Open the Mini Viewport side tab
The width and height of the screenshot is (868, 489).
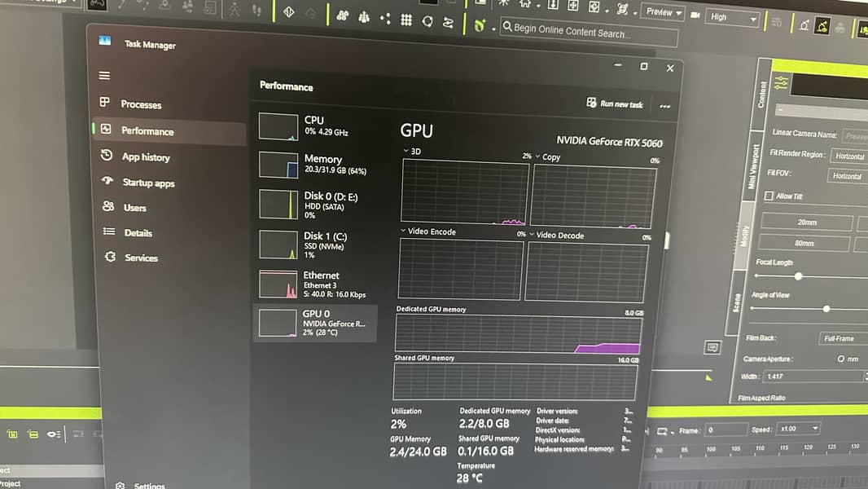point(753,167)
